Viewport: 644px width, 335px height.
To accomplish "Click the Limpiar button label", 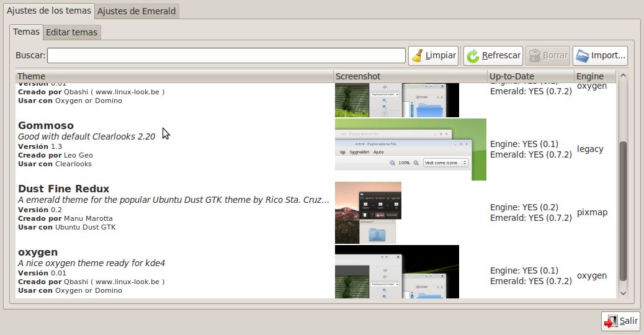I will click(x=441, y=55).
